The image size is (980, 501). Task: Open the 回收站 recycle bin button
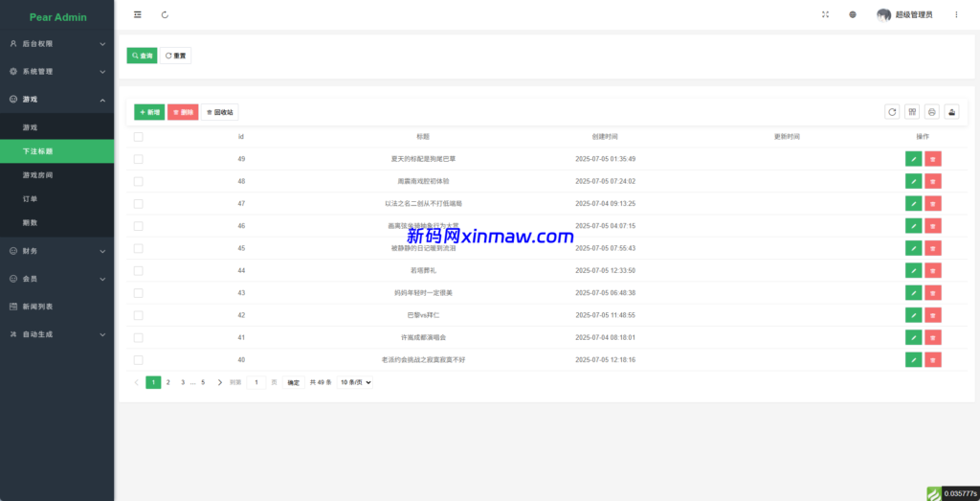tap(219, 112)
